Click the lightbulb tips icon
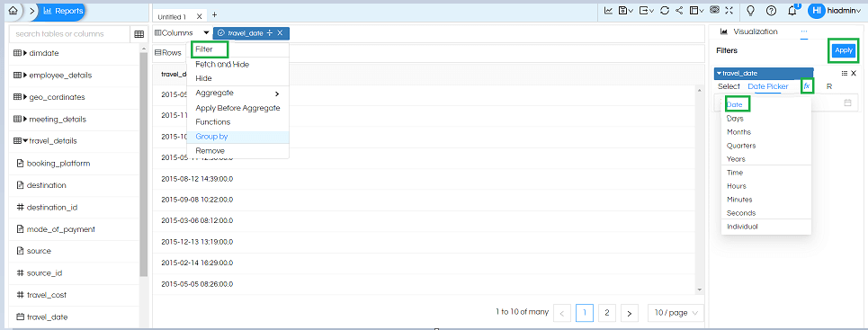Image resolution: width=868 pixels, height=330 pixels. click(x=751, y=10)
